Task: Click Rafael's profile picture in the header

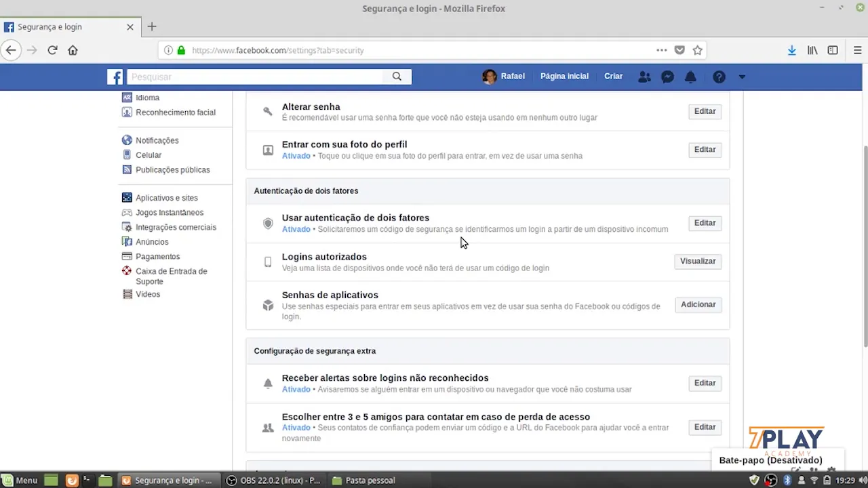Action: click(x=489, y=77)
